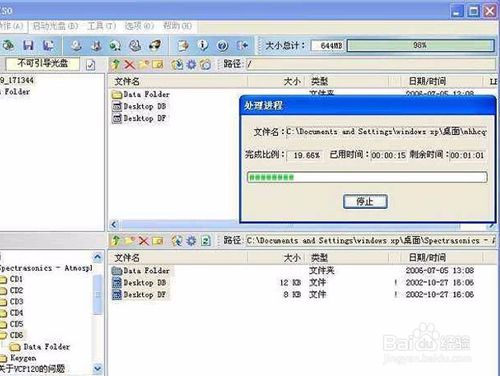Click red X Delete in local file toolbar
This screenshot has height=376, width=500.
pos(144,240)
